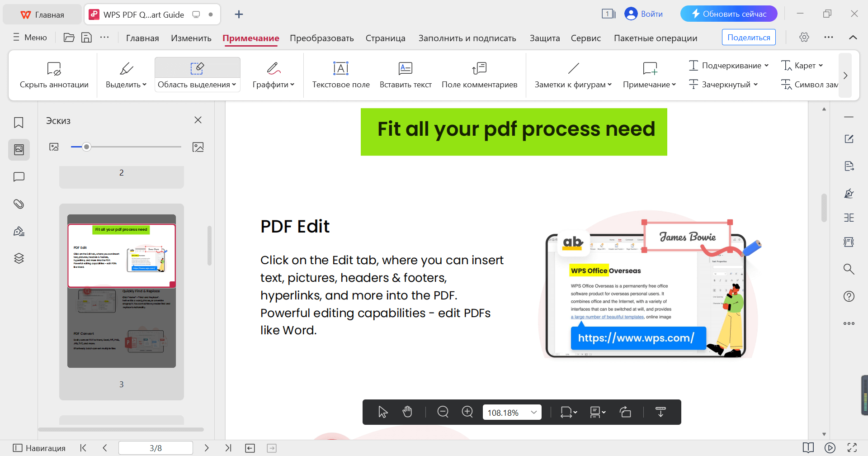The image size is (868, 456).
Task: Toggle Скрыть аннотации to hide annotations
Action: coord(54,75)
